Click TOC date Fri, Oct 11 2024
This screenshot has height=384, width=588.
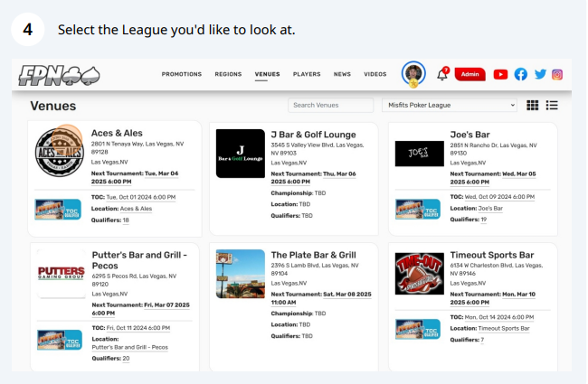(138, 328)
